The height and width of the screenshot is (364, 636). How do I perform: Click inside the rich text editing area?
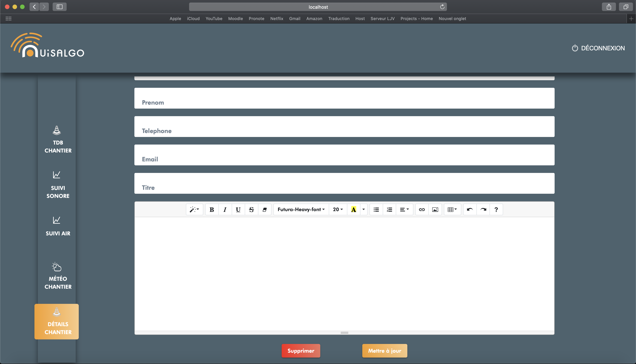pos(344,274)
